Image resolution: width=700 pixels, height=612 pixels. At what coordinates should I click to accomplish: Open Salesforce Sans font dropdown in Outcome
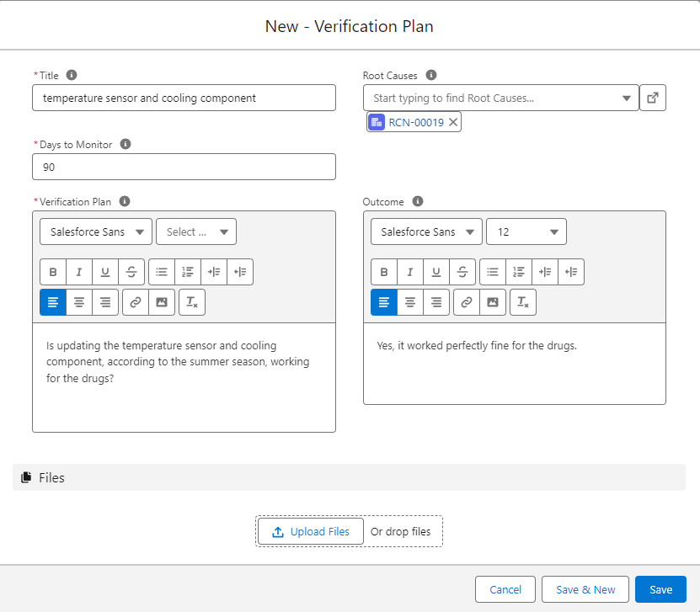pyautogui.click(x=426, y=231)
